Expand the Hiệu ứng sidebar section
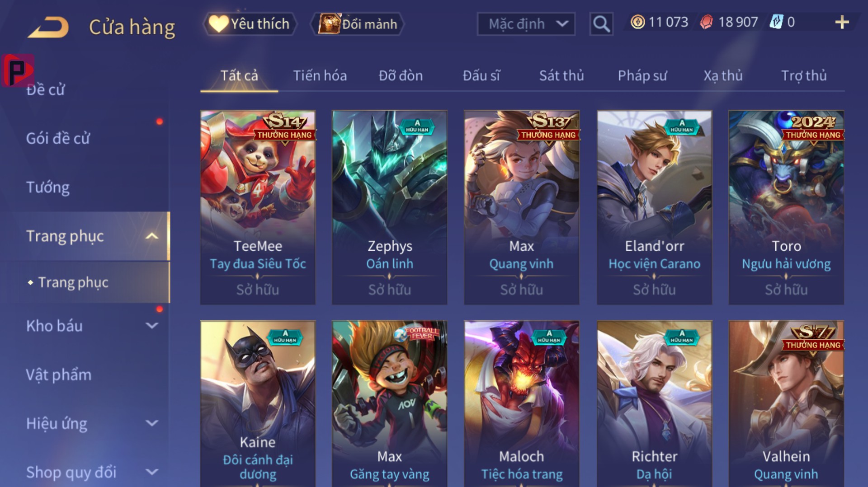Screen dimensions: 868x487 (152, 423)
